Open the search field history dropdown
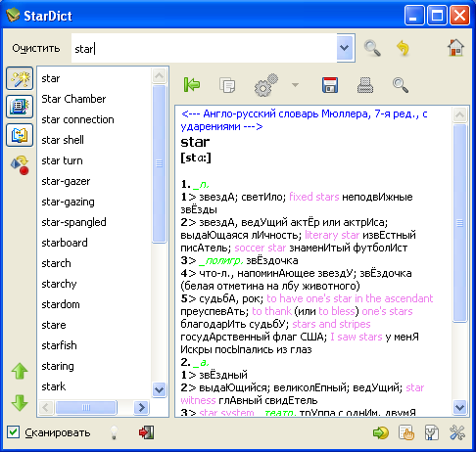The height and width of the screenshot is (452, 476). click(x=346, y=48)
